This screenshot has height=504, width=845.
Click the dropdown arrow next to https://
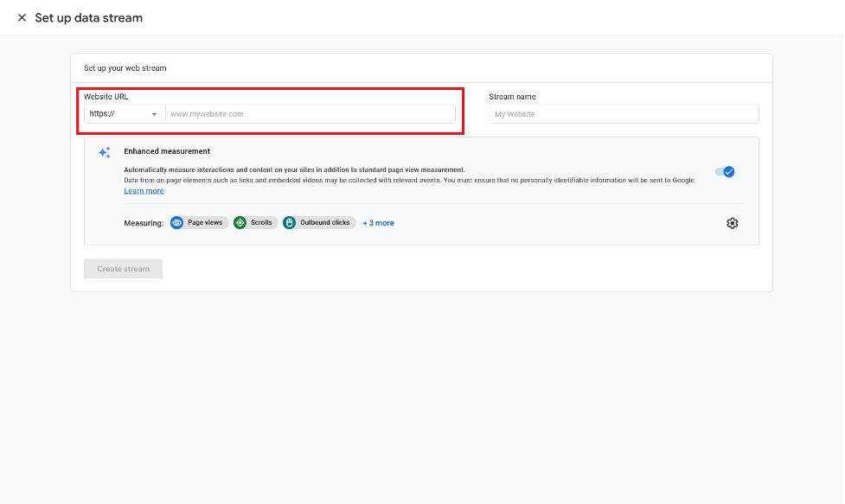[x=154, y=113]
